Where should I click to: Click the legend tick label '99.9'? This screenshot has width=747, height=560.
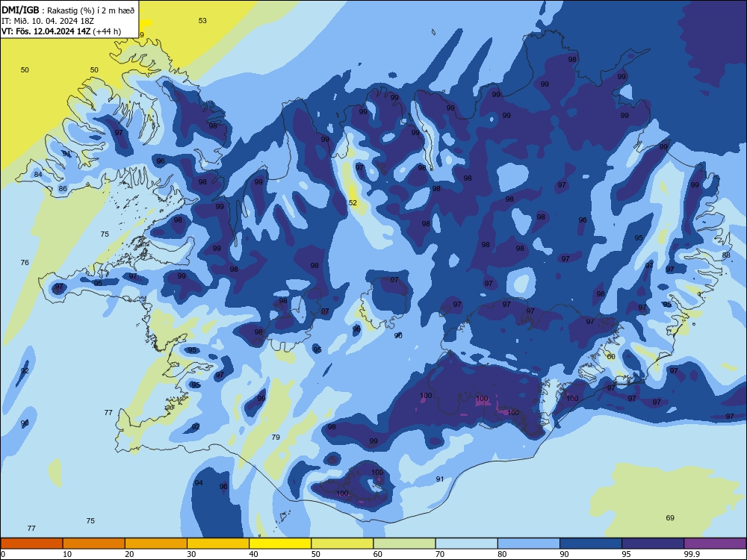691,554
